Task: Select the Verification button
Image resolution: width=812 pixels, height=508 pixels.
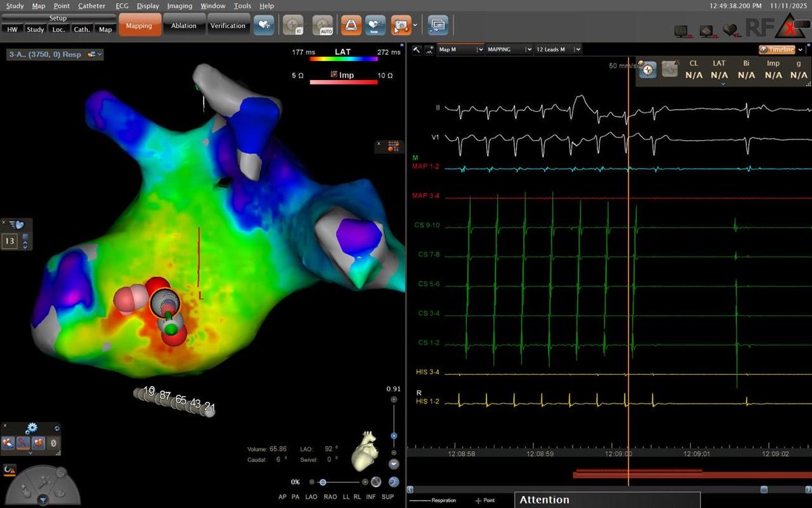Action: pos(229,25)
